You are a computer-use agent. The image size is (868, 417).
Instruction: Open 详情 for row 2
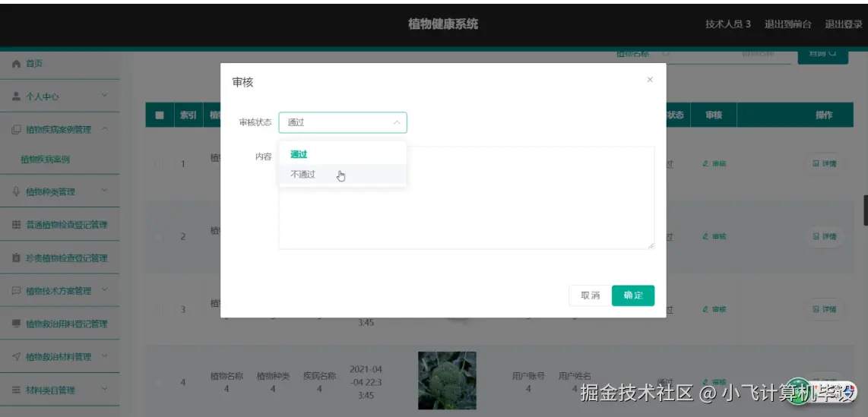[x=824, y=236]
